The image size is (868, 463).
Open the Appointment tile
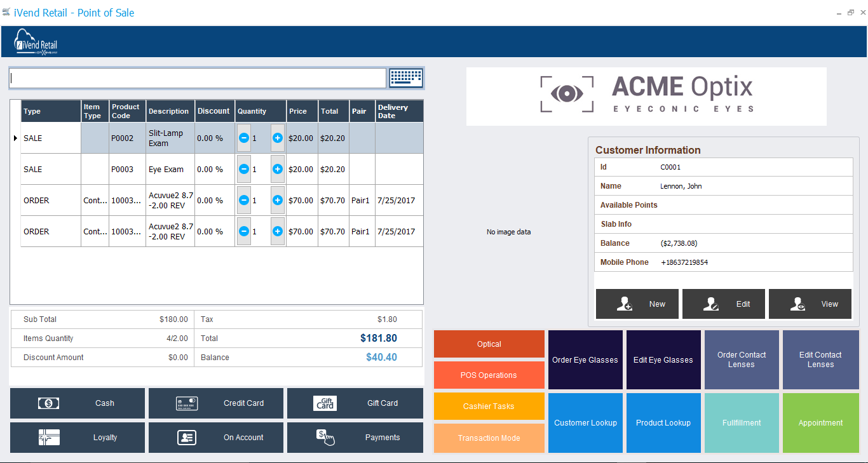pos(820,423)
